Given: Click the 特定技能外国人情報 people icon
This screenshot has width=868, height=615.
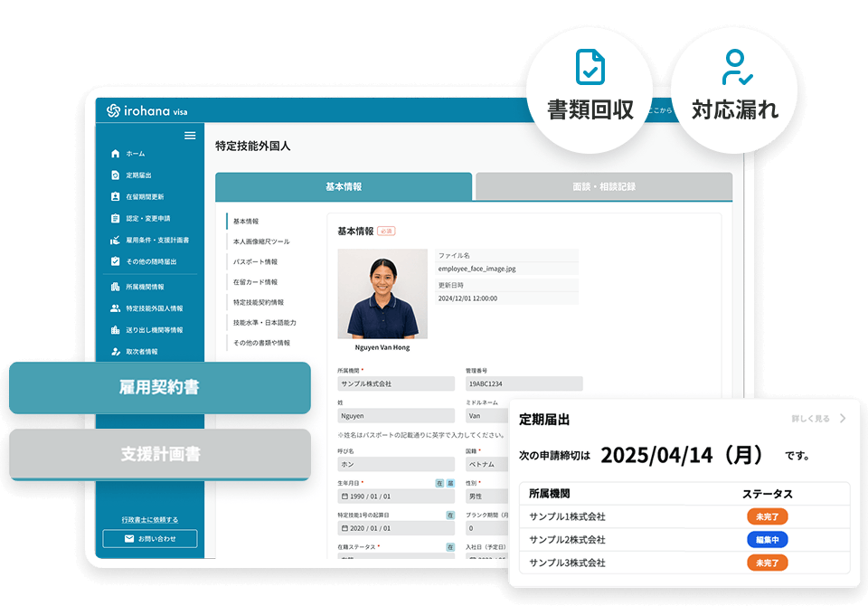Looking at the screenshot, I should point(115,308).
